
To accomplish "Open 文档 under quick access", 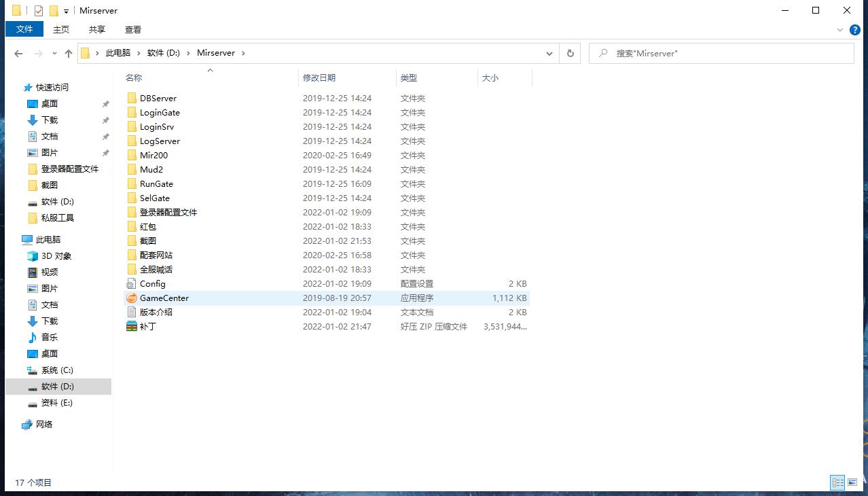I will 50,136.
